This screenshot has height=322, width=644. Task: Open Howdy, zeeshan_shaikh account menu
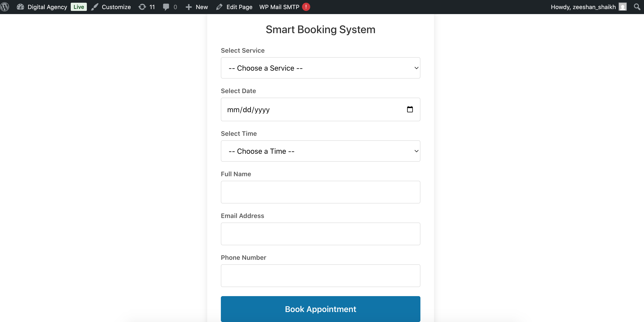583,7
